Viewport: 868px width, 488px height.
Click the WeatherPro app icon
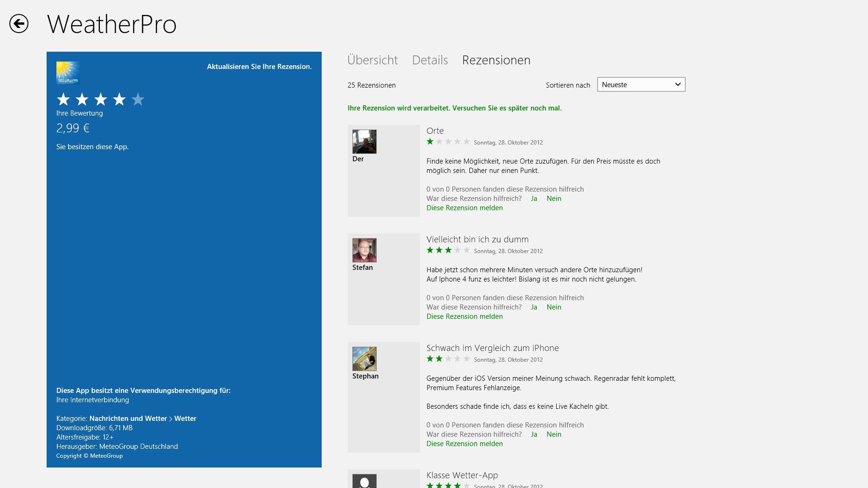coord(68,73)
